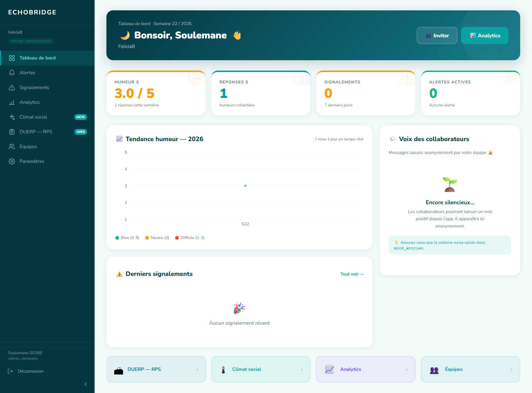Click the waving hand emoji in greeting

236,35
